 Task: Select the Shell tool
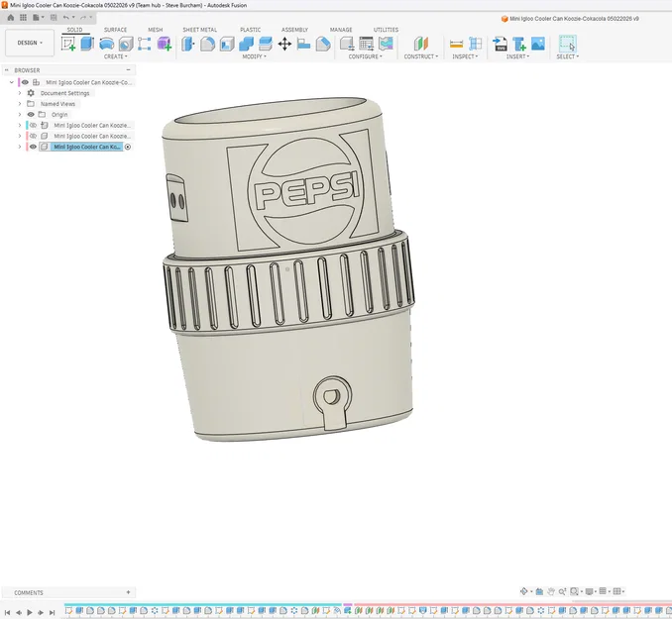pyautogui.click(x=227, y=44)
